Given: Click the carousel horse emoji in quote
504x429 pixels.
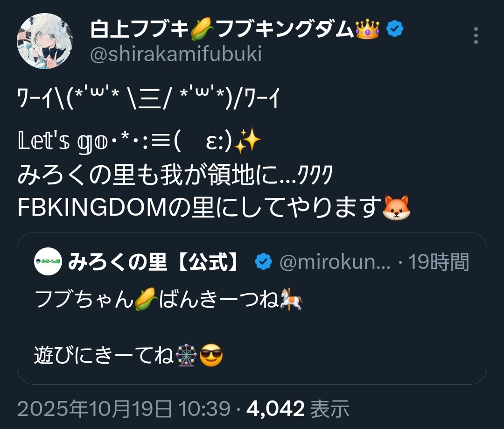Looking at the screenshot, I should pyautogui.click(x=291, y=299).
